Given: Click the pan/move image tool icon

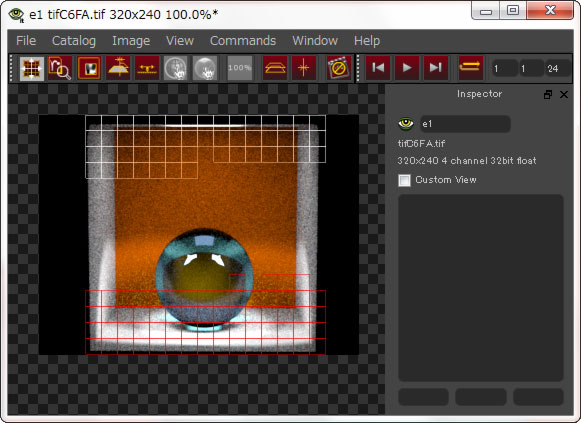Looking at the screenshot, I should pyautogui.click(x=31, y=68).
